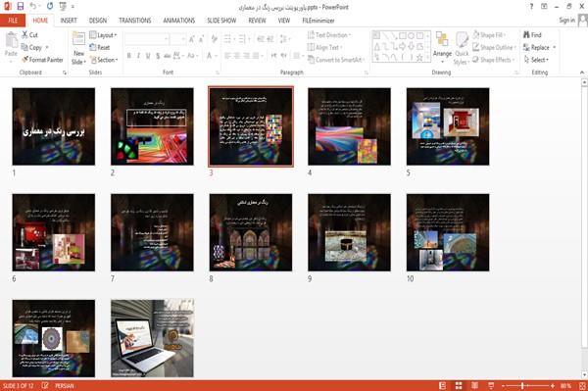Click the Redo icon in title bar
The height and width of the screenshot is (391, 588).
(x=50, y=7)
